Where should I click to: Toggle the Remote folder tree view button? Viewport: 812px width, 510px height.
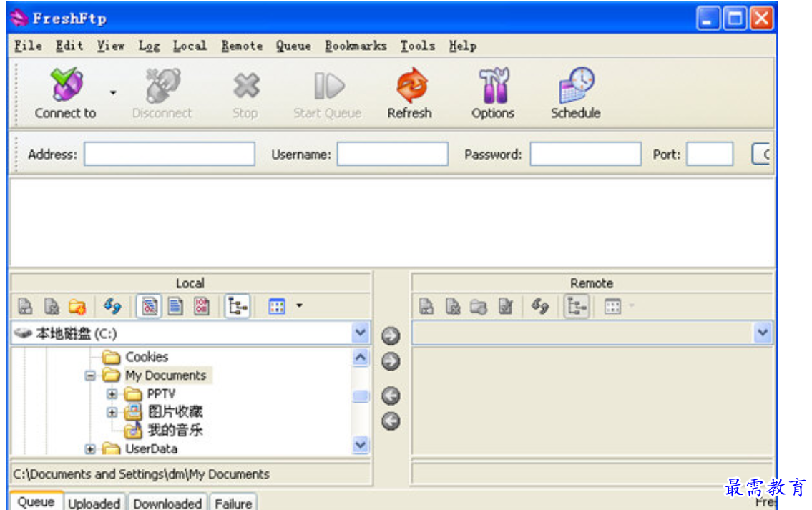pos(577,306)
